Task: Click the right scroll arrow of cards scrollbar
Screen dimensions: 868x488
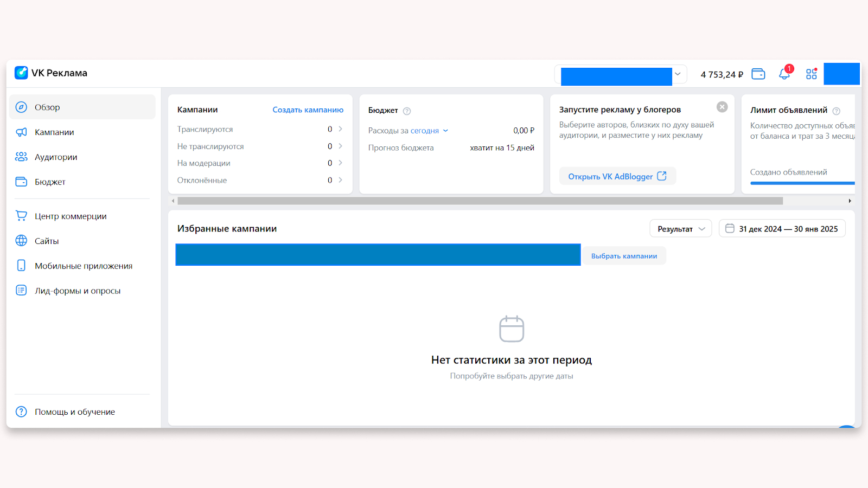Action: [850, 201]
